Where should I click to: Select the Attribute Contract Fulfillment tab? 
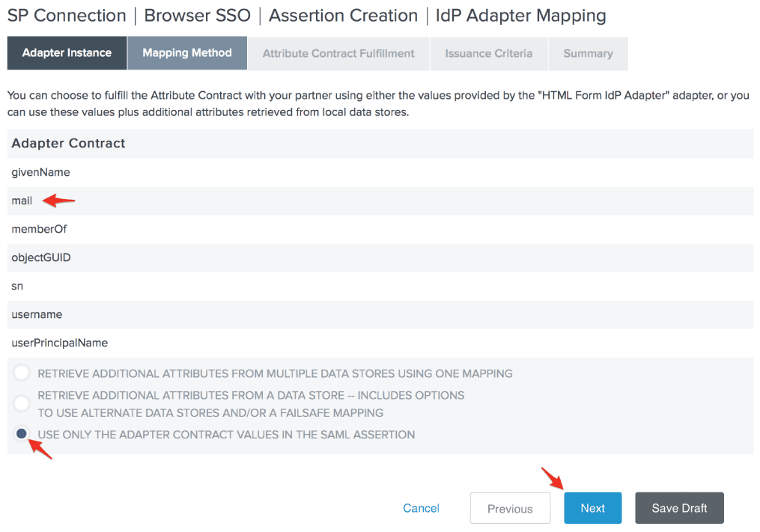tap(338, 53)
